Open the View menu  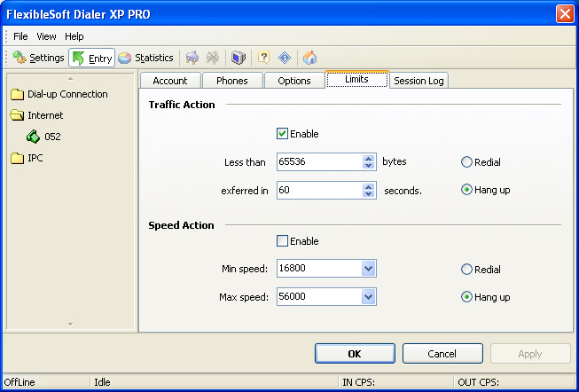click(46, 36)
